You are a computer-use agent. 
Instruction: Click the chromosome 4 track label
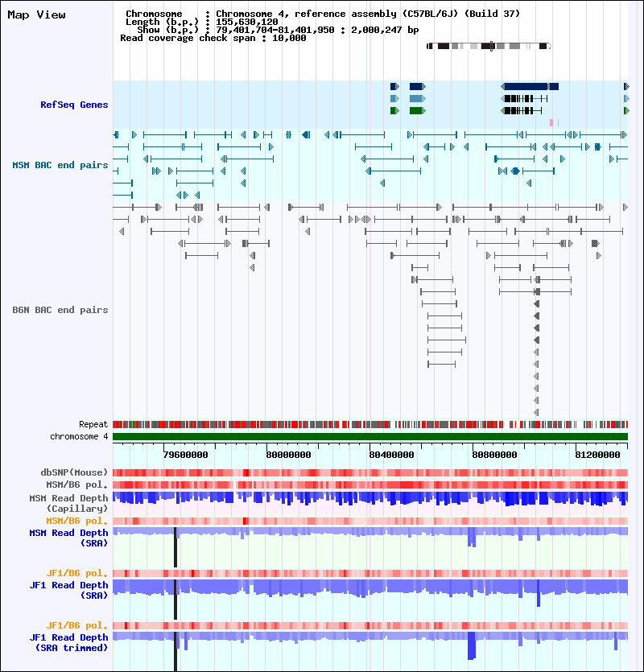pos(79,437)
